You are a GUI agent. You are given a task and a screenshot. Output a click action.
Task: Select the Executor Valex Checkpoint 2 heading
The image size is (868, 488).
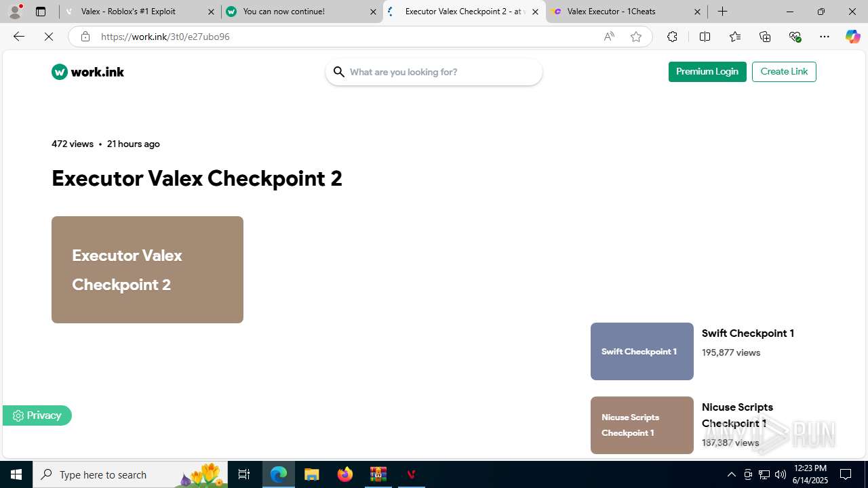197,178
